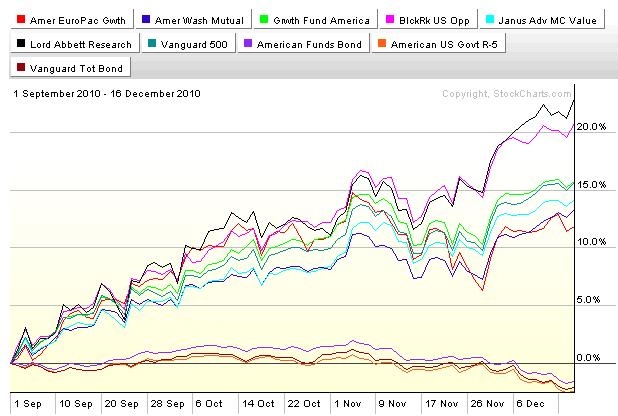Click the 10 Sep date axis label
618x416 pixels.
point(76,404)
